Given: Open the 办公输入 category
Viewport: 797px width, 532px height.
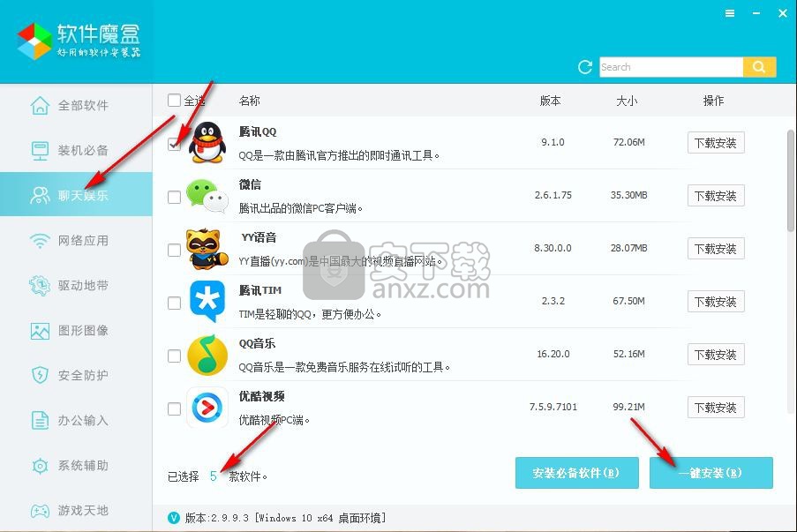Looking at the screenshot, I should (x=76, y=420).
